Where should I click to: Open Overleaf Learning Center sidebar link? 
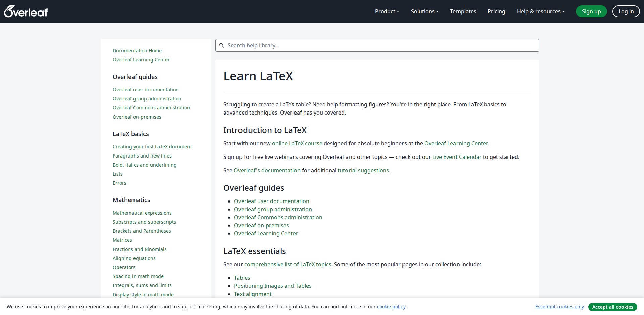pyautogui.click(x=141, y=60)
